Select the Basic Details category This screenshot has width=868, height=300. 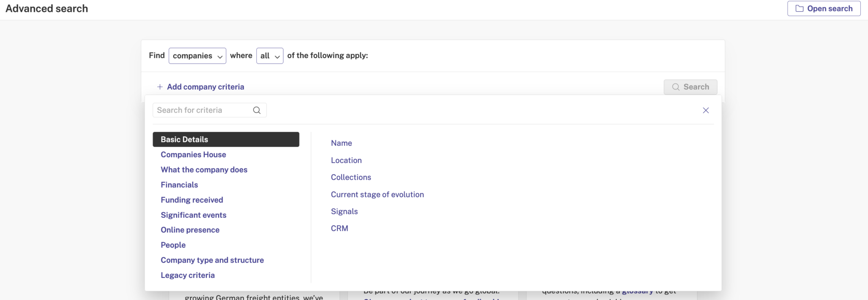tap(226, 139)
